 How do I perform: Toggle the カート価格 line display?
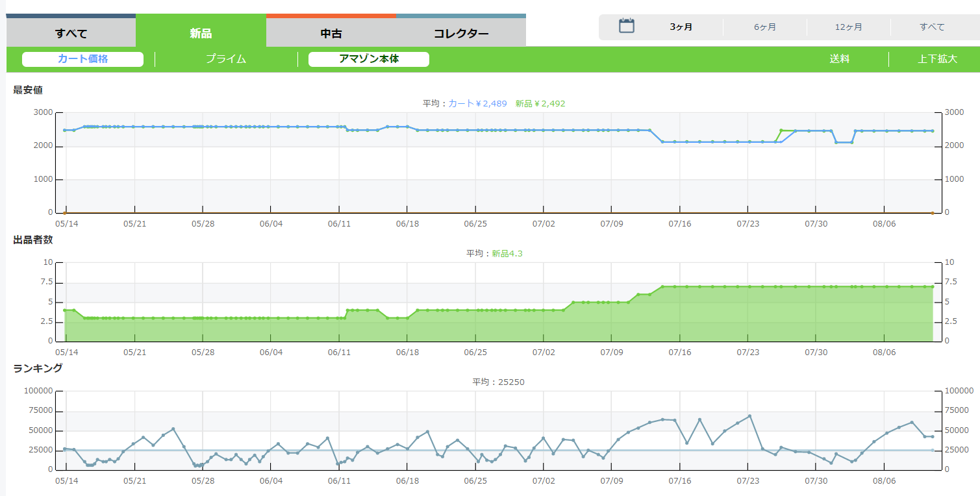click(x=82, y=59)
